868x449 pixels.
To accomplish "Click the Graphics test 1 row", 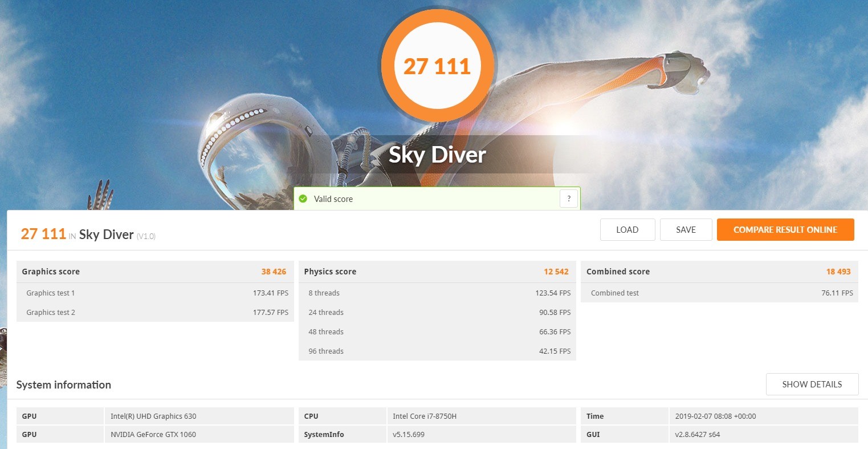I will (x=154, y=293).
